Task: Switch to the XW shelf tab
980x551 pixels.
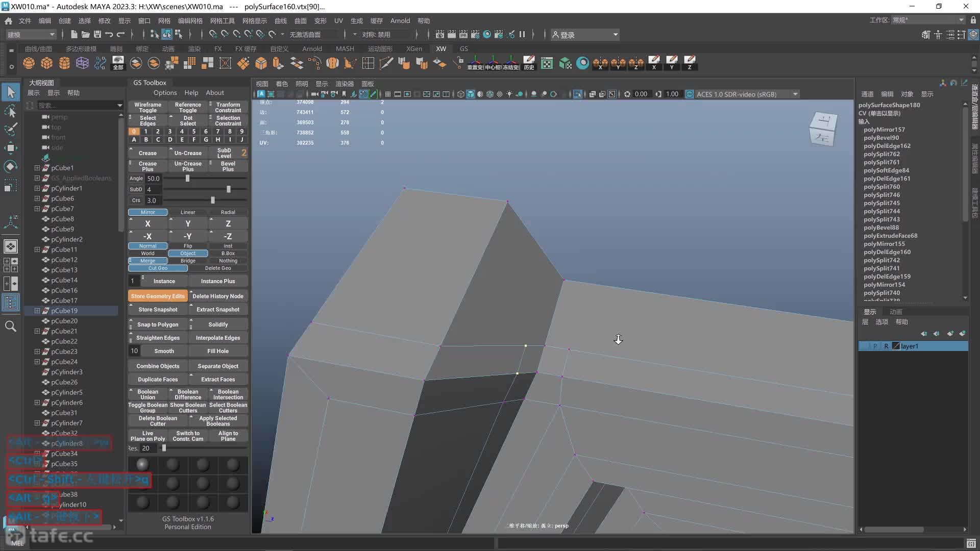Action: (441, 48)
